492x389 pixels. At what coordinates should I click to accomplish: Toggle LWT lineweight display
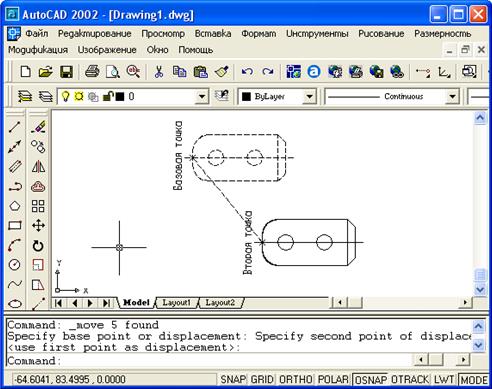[x=444, y=379]
